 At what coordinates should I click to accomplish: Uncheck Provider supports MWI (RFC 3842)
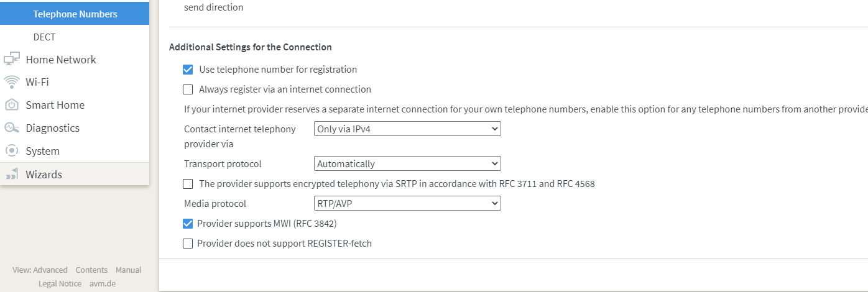tap(188, 224)
